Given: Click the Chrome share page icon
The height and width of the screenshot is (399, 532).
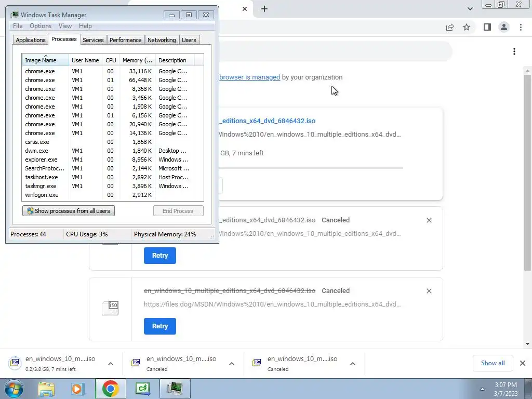Looking at the screenshot, I should 450,27.
